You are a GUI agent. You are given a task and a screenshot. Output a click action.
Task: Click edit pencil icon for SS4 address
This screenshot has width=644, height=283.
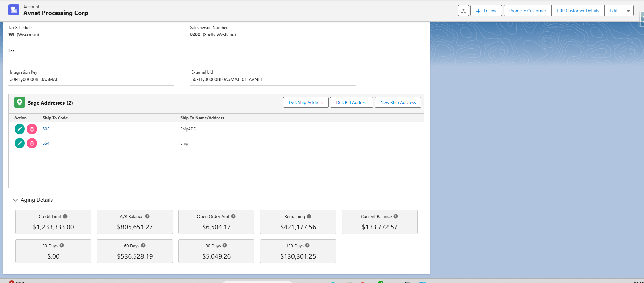(20, 143)
